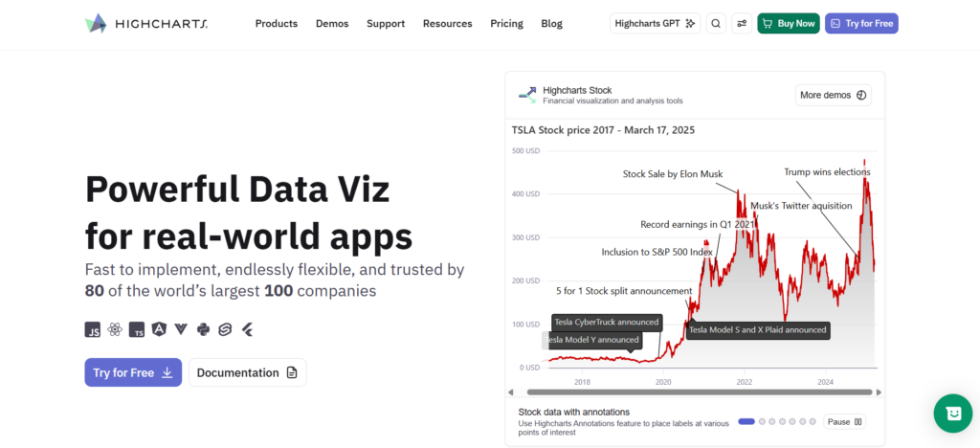
Task: Click the Highcharts logo
Action: click(146, 24)
